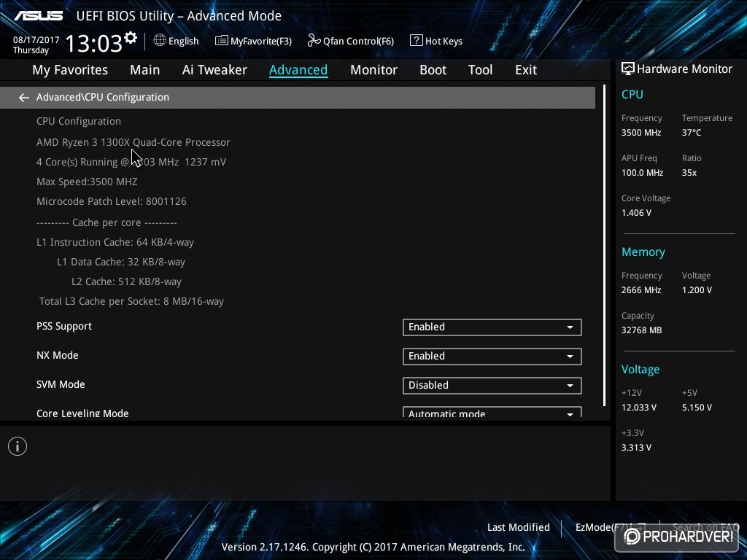Click the Qfan Control fan icon

(314, 41)
